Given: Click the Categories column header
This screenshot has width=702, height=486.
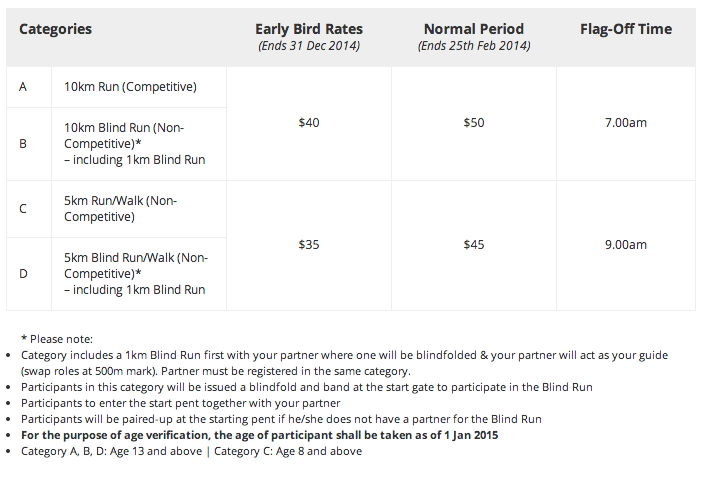Looking at the screenshot, I should [x=56, y=29].
